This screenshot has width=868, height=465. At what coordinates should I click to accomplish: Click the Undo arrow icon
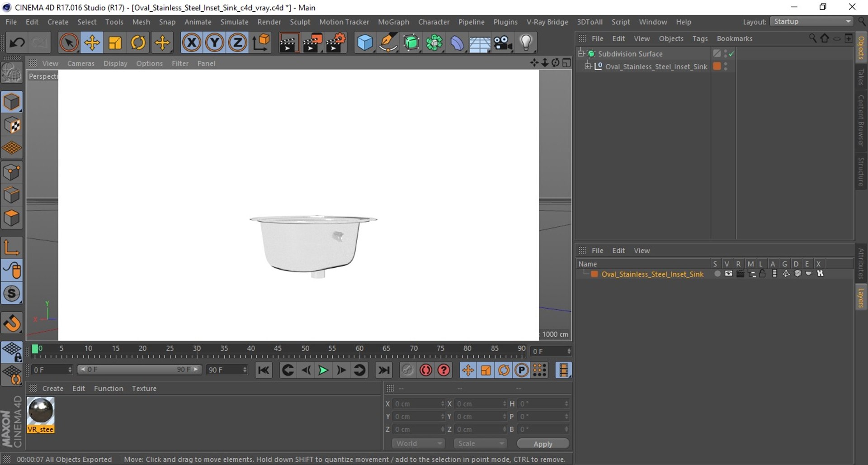pos(17,43)
